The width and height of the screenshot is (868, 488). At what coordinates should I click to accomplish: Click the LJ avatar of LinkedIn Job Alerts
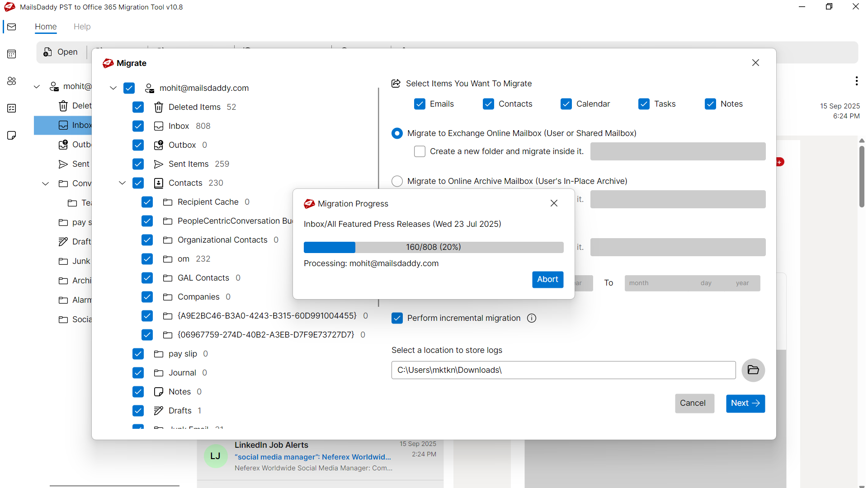tap(216, 456)
